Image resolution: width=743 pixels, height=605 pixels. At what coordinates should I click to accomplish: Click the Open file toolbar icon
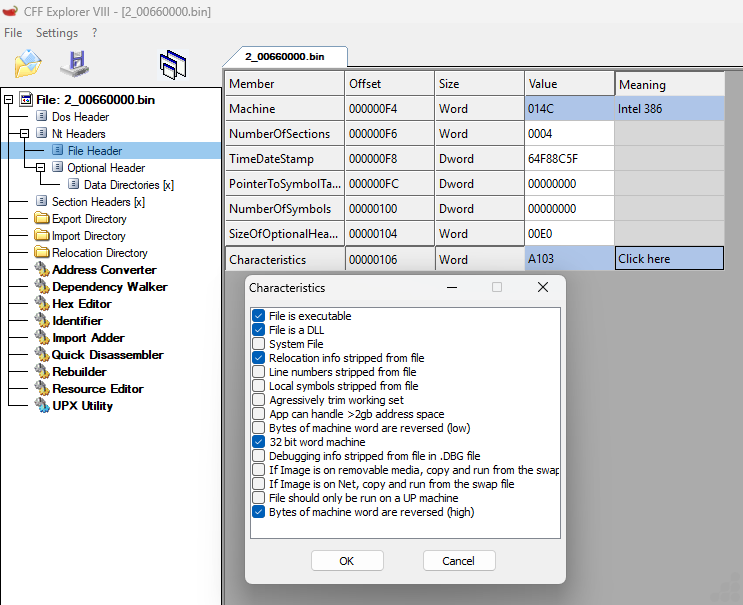[28, 64]
